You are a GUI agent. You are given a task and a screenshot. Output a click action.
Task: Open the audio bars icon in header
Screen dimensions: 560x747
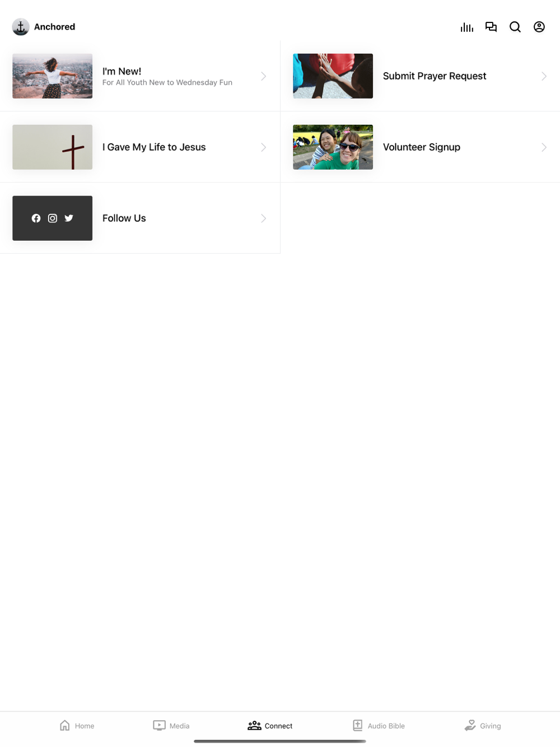(466, 27)
